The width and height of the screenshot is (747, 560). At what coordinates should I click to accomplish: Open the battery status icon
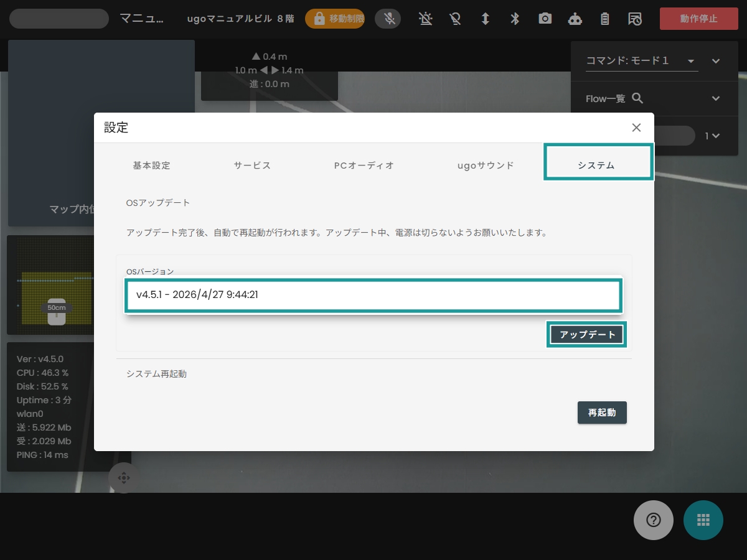pos(604,19)
